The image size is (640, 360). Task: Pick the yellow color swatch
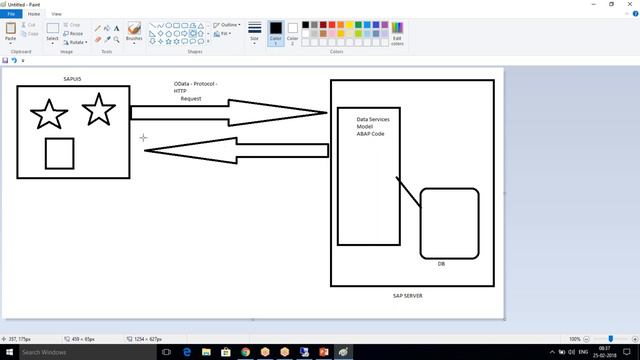349,25
